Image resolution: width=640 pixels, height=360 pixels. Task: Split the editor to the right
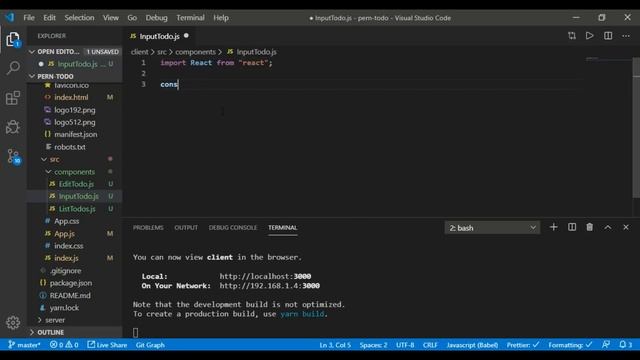pyautogui.click(x=608, y=36)
